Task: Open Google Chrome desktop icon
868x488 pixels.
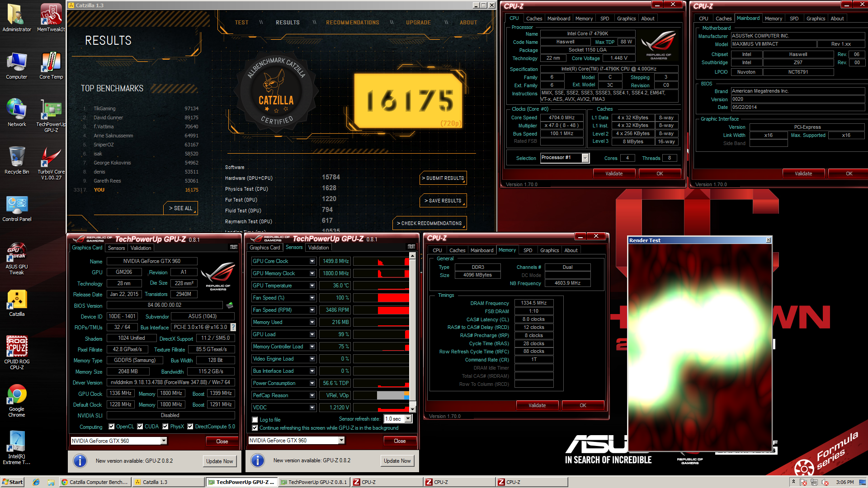Action: point(17,401)
